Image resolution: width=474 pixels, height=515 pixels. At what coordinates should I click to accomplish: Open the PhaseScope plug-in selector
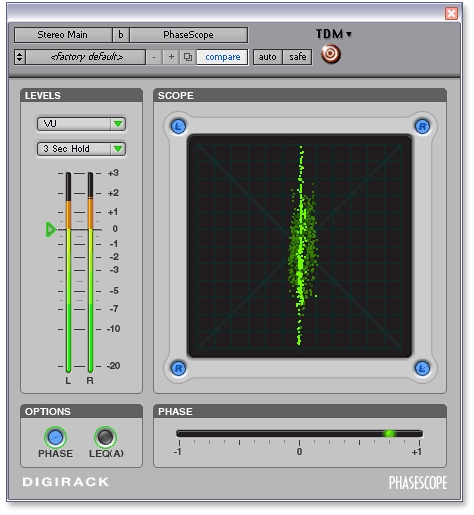click(x=188, y=35)
